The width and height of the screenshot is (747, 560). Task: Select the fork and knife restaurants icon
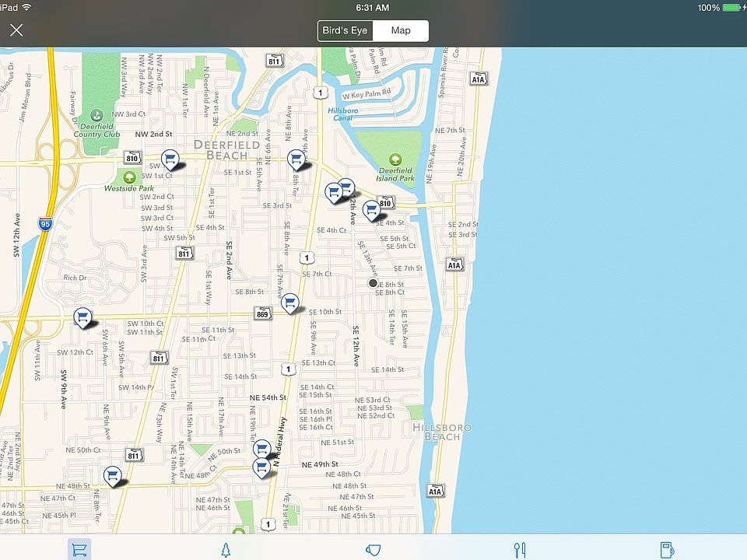coord(520,550)
